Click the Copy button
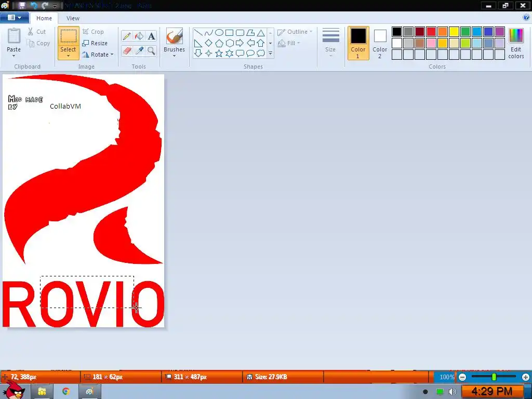 coord(38,44)
